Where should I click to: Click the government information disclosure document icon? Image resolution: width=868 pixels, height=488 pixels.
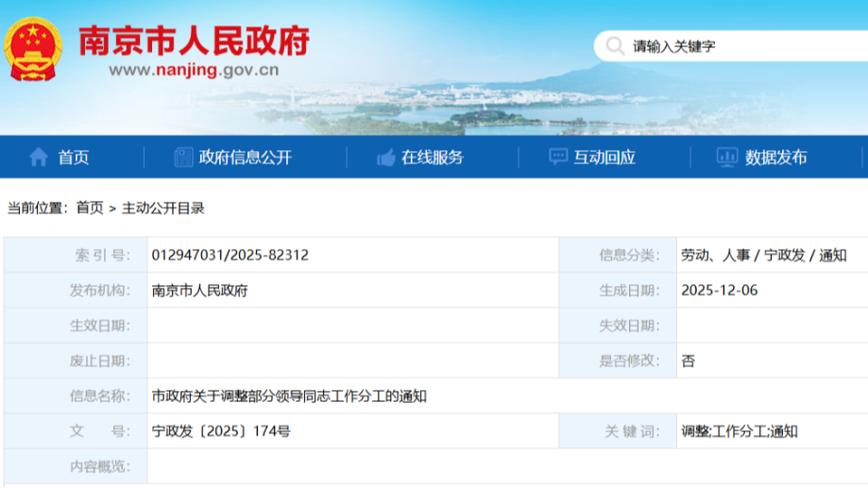coord(183,158)
